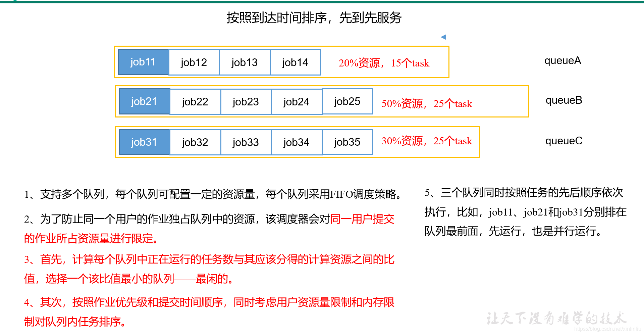Screen dimensions: 644x335
Task: Click the '20%资源，15个task' text
Action: 384,63
